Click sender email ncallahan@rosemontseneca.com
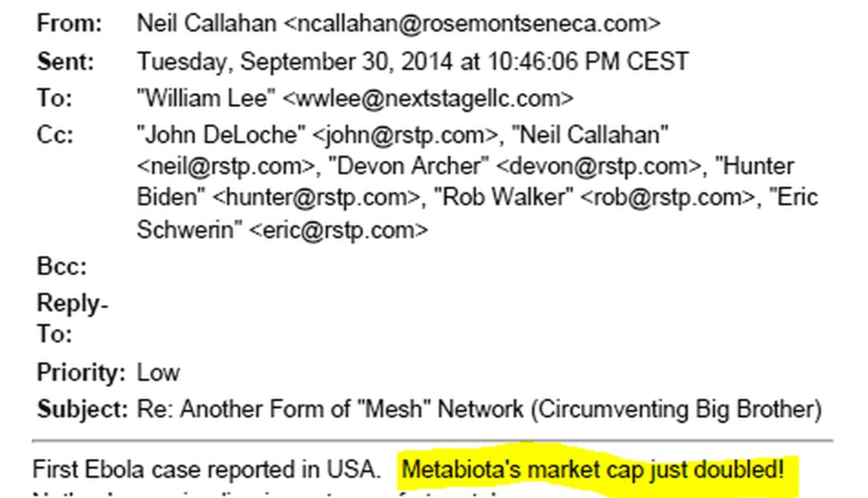868x498 pixels. tap(472, 24)
